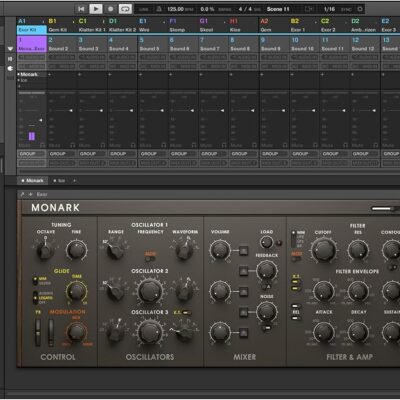The height and width of the screenshot is (400, 400).
Task: Click the sidebar icon next to the Monark plug-in entry
Action: [10, 69]
